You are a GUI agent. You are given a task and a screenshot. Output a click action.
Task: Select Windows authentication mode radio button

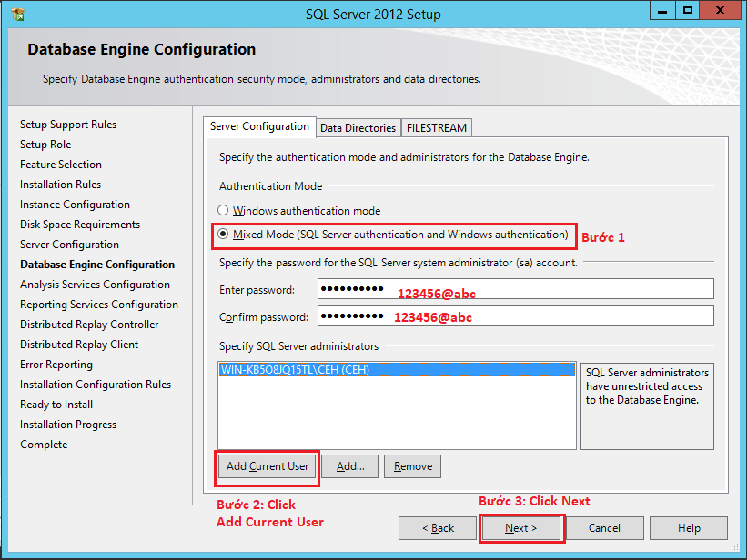pyautogui.click(x=223, y=210)
